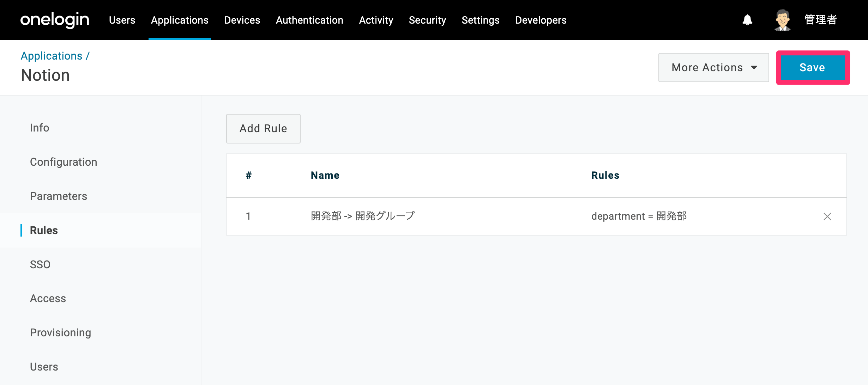Switch to the SSO sidebar tab

point(40,264)
